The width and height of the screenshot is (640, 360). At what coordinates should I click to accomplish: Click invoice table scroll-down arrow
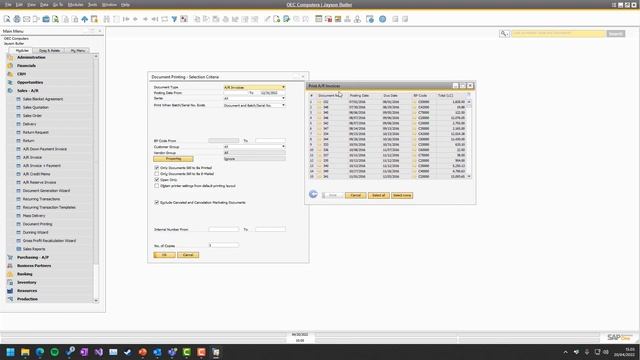(x=469, y=176)
